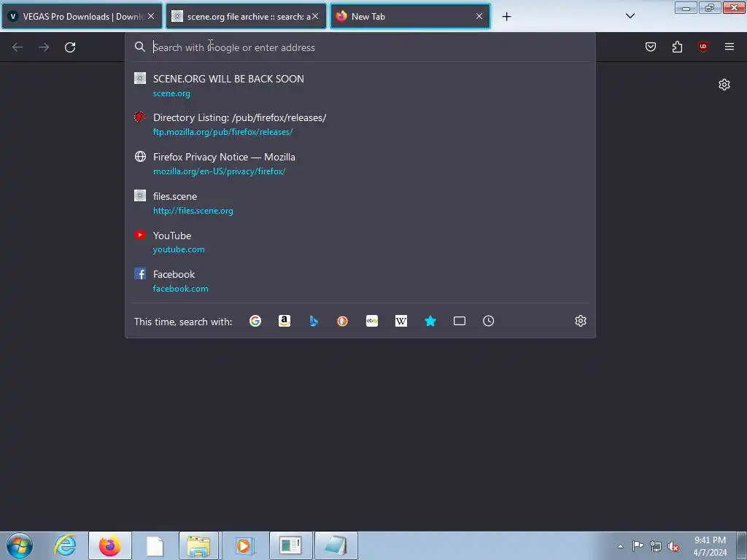Open Facebook suggestion
The width and height of the screenshot is (747, 560).
tap(360, 281)
